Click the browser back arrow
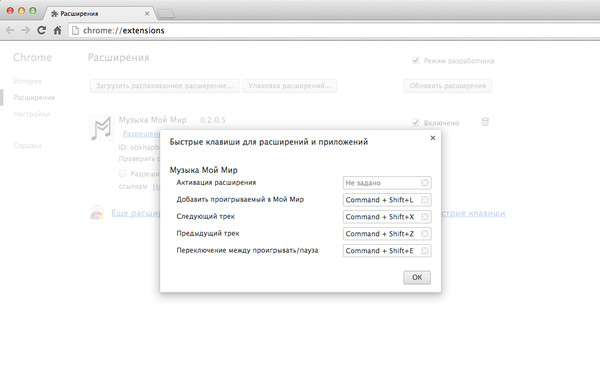Image resolution: width=600 pixels, height=368 pixels. (10, 30)
